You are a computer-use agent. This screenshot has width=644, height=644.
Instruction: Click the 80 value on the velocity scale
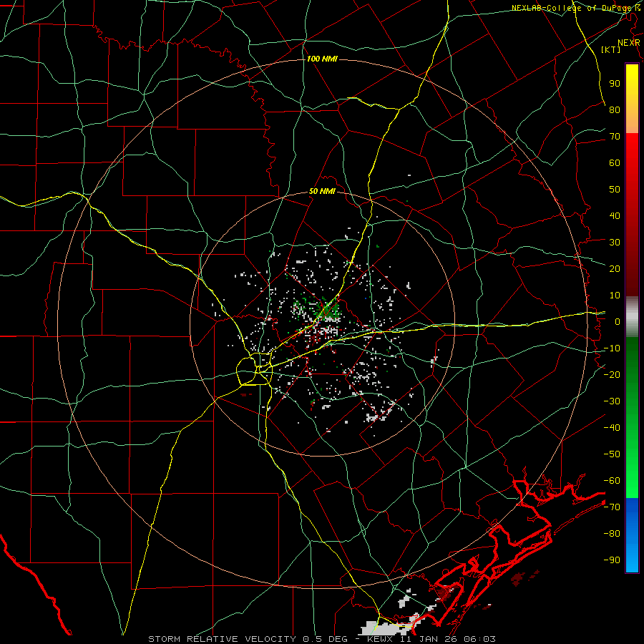pyautogui.click(x=615, y=109)
